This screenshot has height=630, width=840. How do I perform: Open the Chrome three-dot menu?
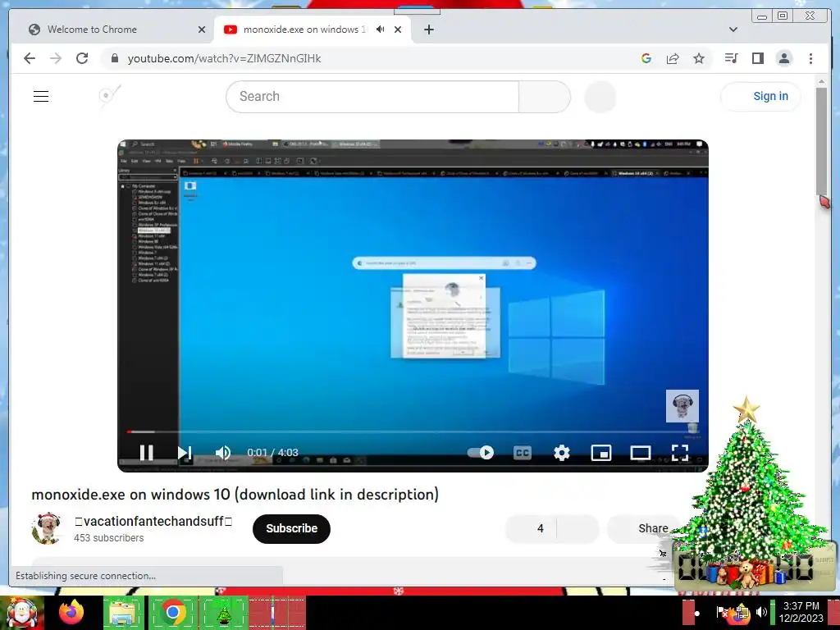pyautogui.click(x=810, y=58)
